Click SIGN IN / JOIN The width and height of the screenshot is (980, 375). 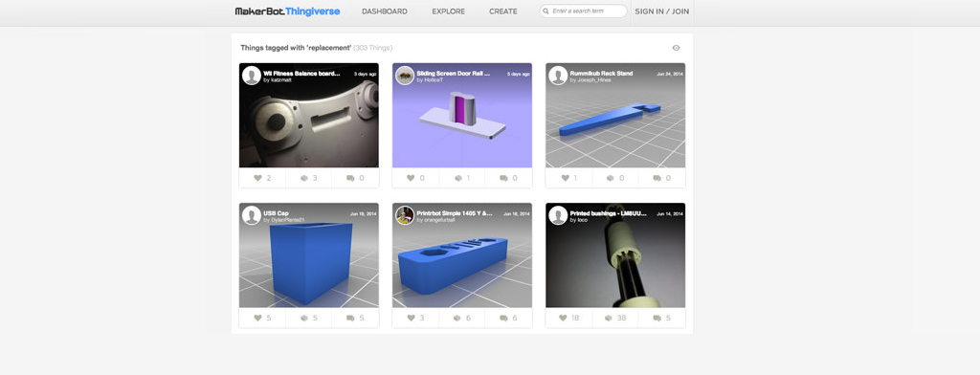pos(662,11)
